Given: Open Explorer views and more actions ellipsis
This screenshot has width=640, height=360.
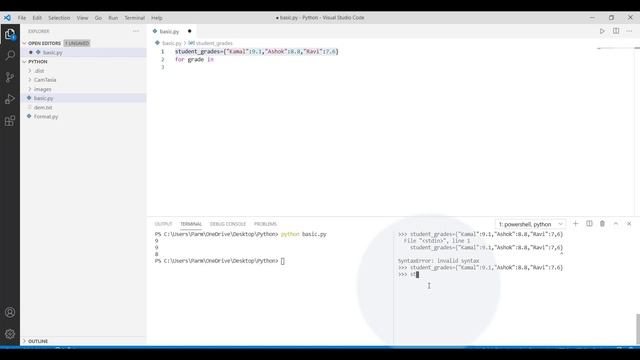Looking at the screenshot, I should point(136,31).
